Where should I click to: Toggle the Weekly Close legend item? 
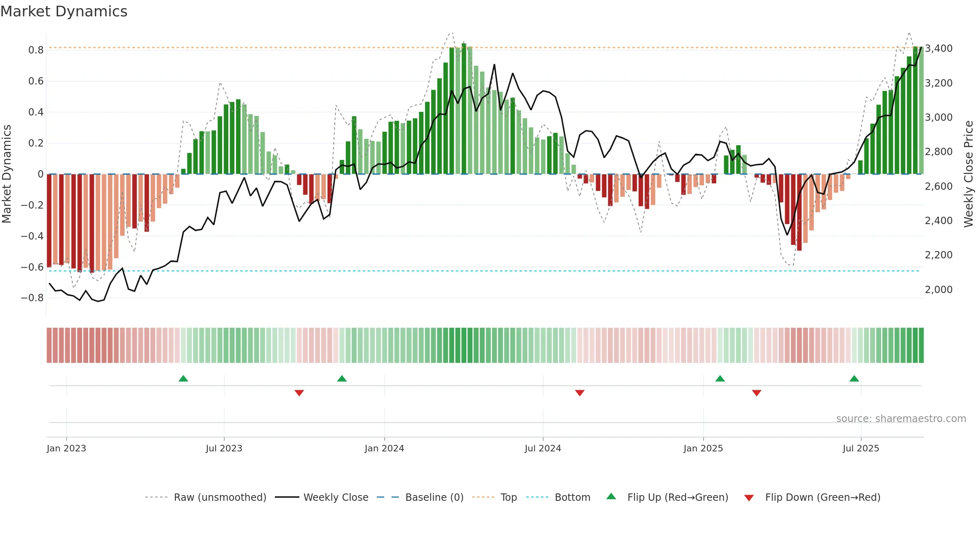pyautogui.click(x=322, y=497)
